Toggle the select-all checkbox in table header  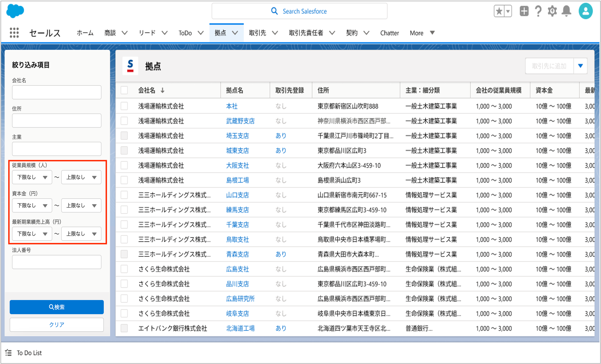coord(124,90)
